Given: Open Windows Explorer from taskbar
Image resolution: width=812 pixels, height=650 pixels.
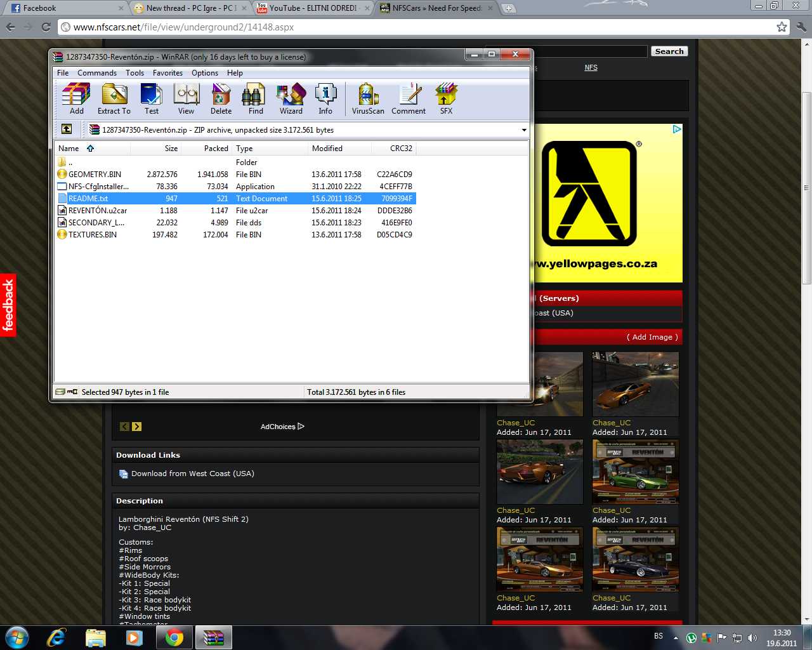Looking at the screenshot, I should 95,637.
